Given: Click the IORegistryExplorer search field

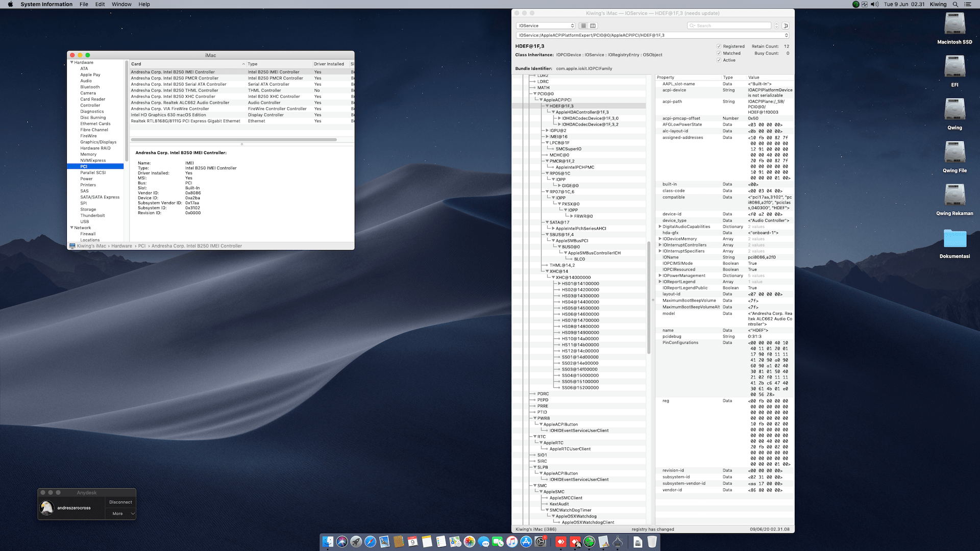Looking at the screenshot, I should click(729, 26).
